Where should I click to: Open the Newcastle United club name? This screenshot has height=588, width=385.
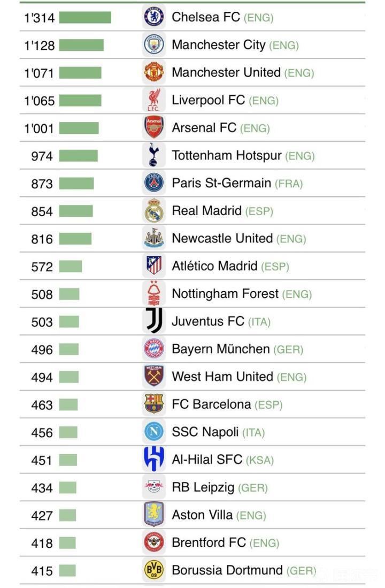click(222, 239)
